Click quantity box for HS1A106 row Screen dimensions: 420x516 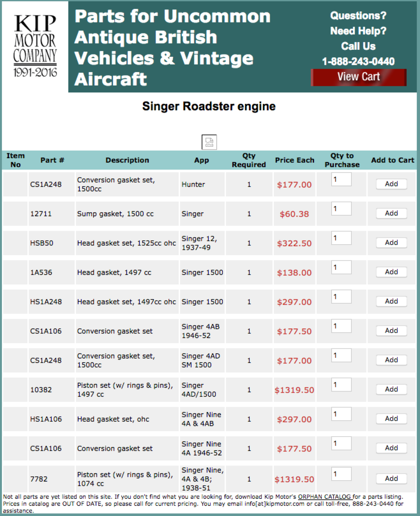point(341,414)
